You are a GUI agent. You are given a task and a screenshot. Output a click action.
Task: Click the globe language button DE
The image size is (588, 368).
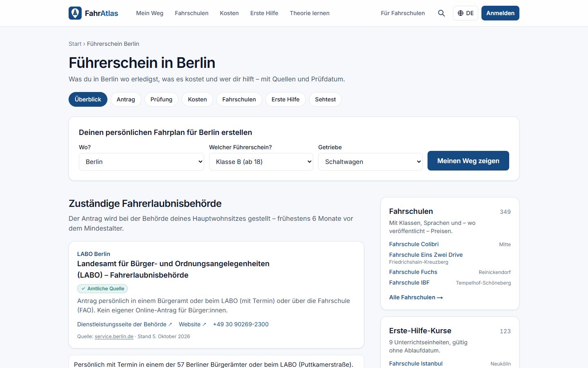(465, 13)
